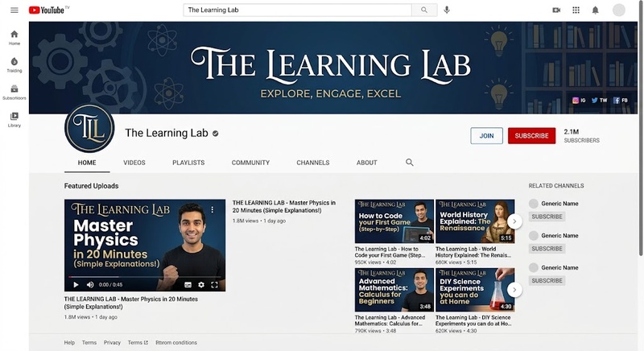Enter fullscreen on the featured video
This screenshot has height=351, width=644.
pyautogui.click(x=214, y=284)
